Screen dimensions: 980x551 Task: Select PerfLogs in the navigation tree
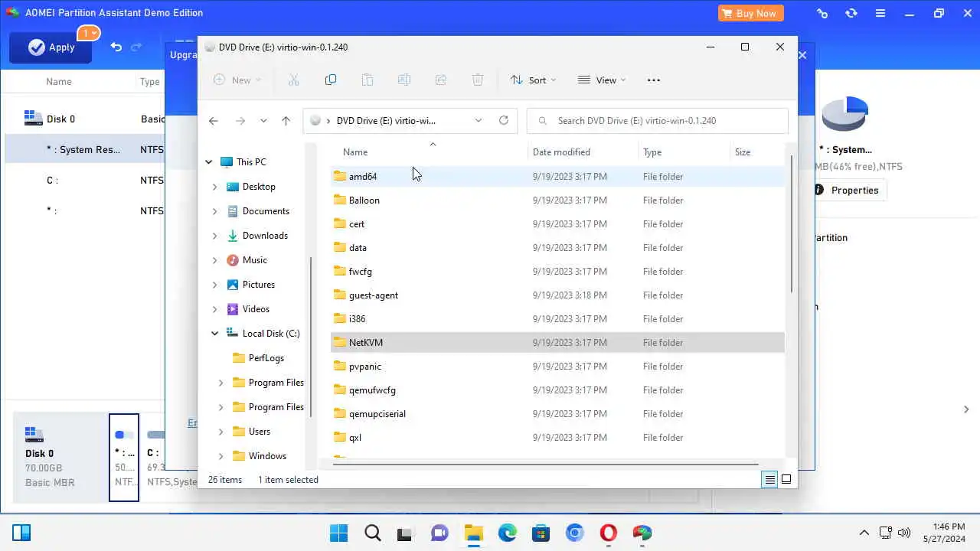point(266,358)
